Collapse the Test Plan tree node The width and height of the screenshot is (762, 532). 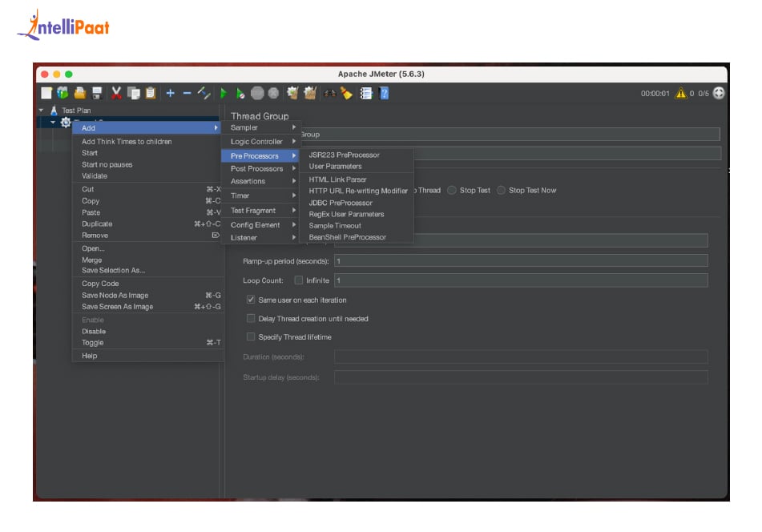(42, 111)
